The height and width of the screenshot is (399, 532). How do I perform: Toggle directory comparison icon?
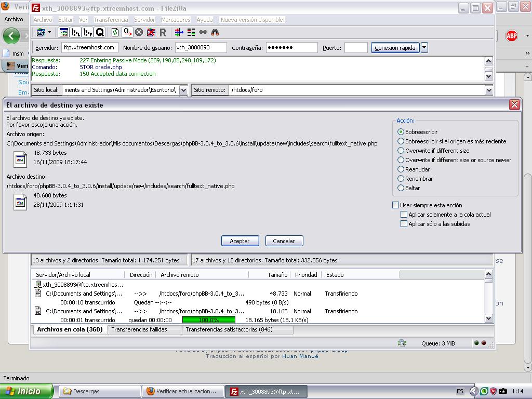(x=191, y=32)
